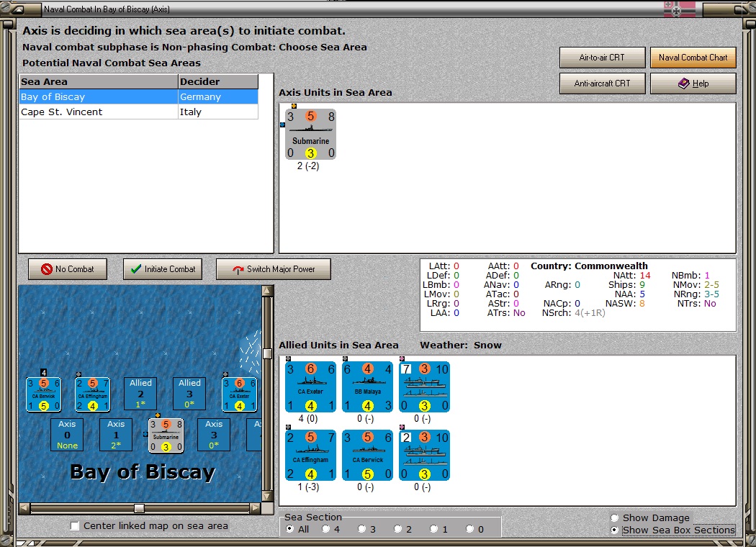Select the Submarine counter in Axis Units panel

click(x=310, y=134)
